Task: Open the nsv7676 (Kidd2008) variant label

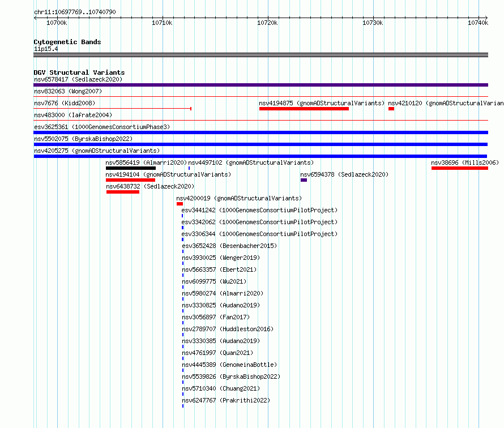Action: [65, 103]
